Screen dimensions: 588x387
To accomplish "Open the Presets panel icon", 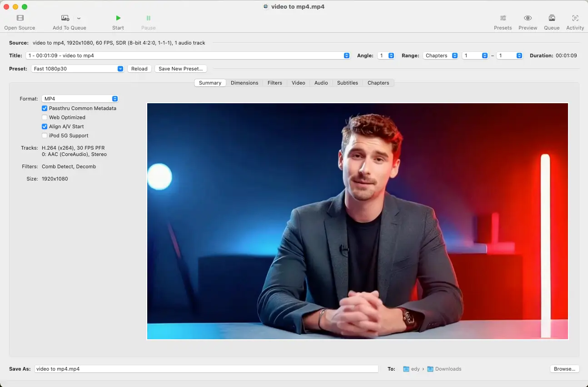I will click(503, 18).
